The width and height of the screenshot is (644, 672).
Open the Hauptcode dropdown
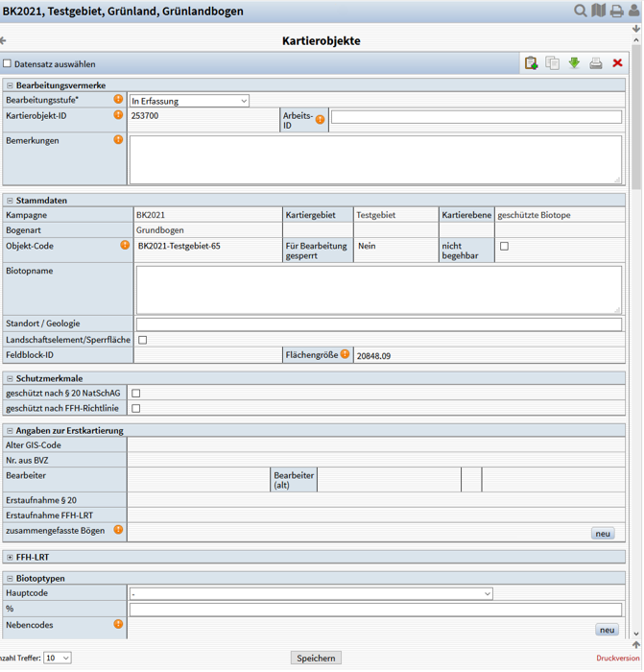(311, 594)
